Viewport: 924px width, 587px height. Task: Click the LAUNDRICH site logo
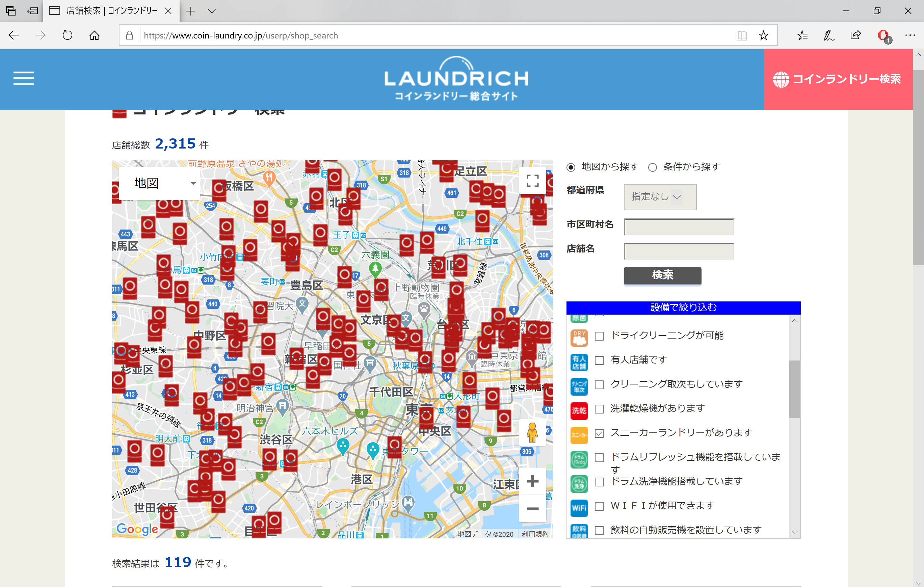[456, 79]
